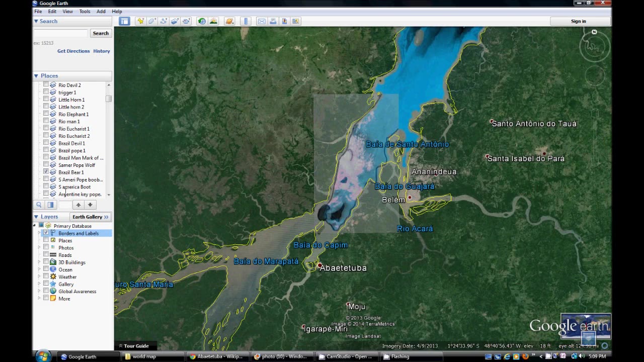Image resolution: width=644 pixels, height=362 pixels.
Task: Click the overview map thumbnail
Action: tap(586, 326)
